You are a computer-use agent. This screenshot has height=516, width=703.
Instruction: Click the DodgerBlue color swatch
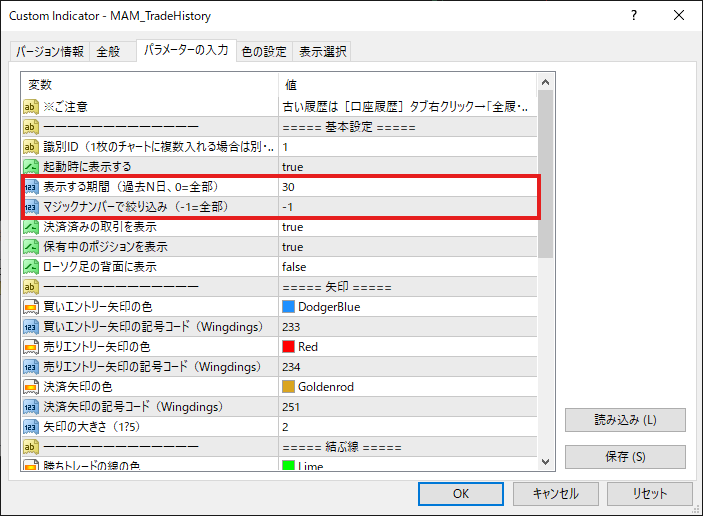click(x=288, y=307)
